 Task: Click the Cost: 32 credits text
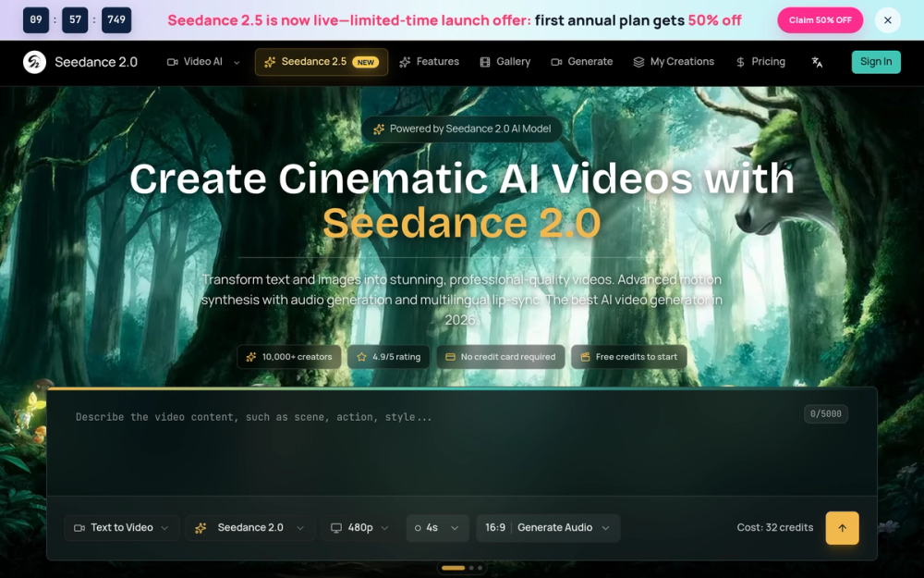coord(775,528)
